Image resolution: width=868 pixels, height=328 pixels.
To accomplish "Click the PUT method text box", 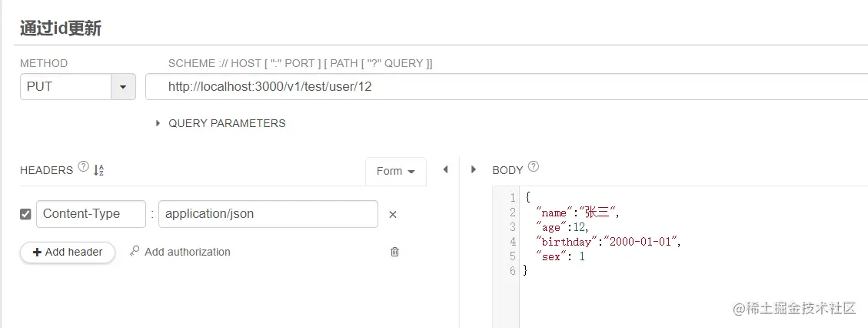I will [65, 87].
